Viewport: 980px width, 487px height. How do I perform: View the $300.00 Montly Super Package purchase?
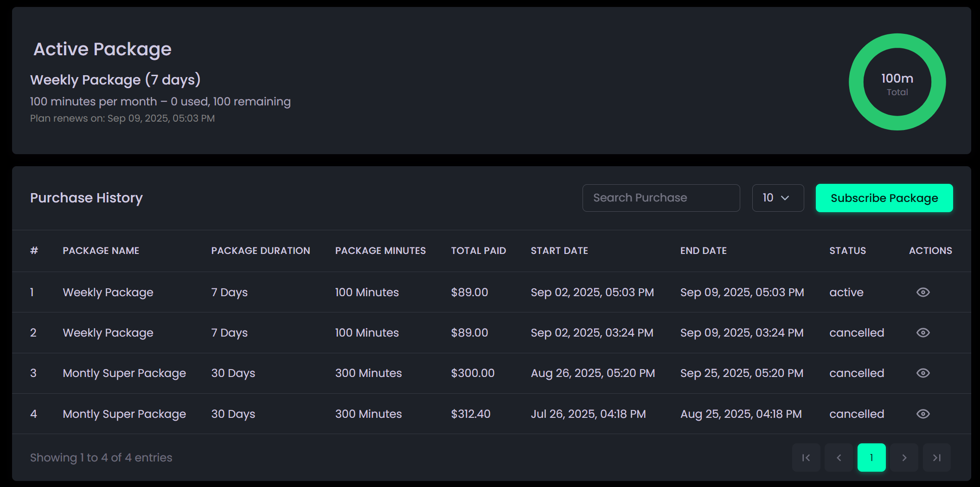point(923,373)
